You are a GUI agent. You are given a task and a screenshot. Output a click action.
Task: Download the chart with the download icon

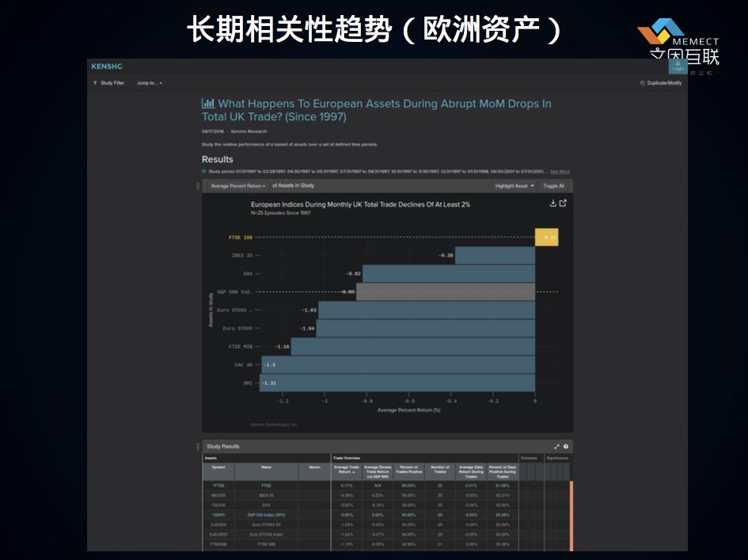click(x=553, y=203)
